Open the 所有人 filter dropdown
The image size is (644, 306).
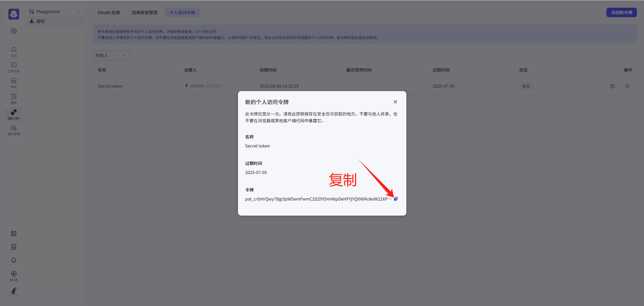111,55
